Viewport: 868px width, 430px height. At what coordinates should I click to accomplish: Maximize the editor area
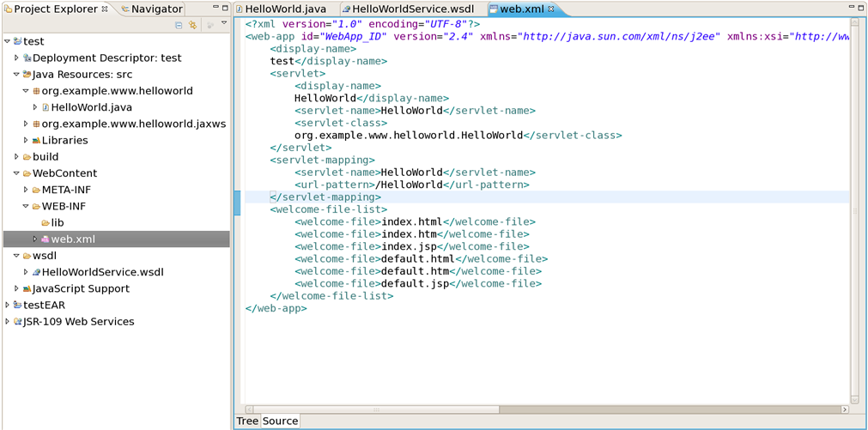tap(861, 9)
